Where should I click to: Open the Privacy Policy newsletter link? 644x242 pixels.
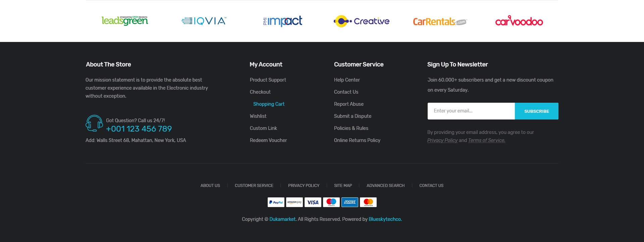pos(442,140)
